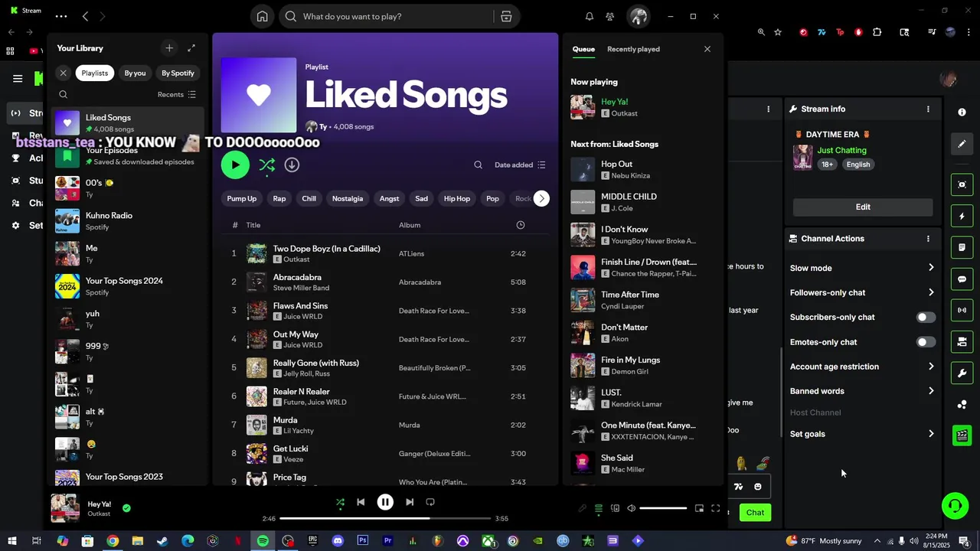Image resolution: width=980 pixels, height=551 pixels.
Task: Select the Queue tab
Action: point(583,49)
